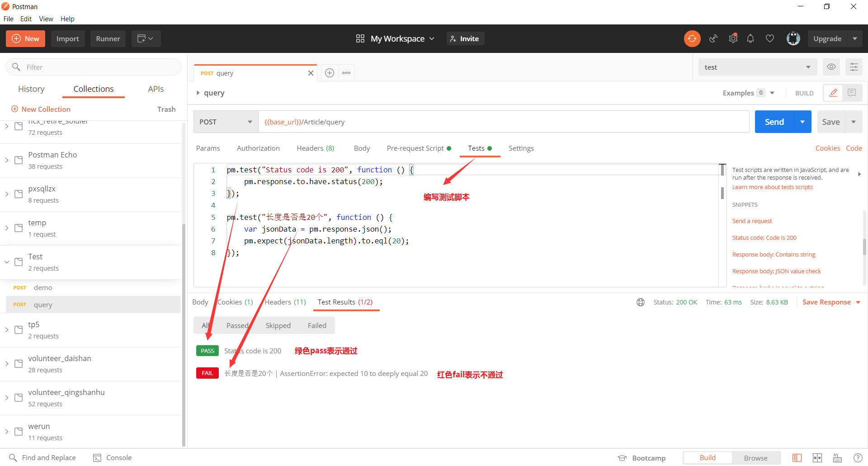868x466 pixels.
Task: Switch to the History tab
Action: pos(31,89)
